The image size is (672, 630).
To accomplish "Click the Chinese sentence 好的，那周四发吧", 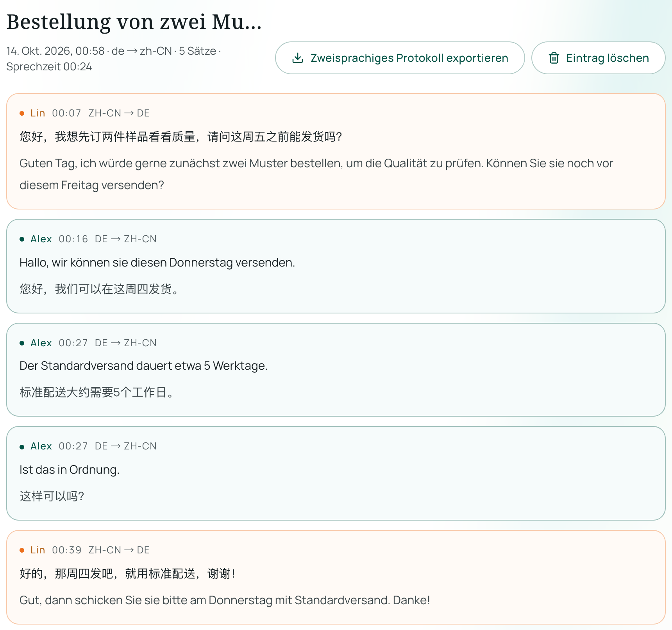I will pyautogui.click(x=128, y=574).
